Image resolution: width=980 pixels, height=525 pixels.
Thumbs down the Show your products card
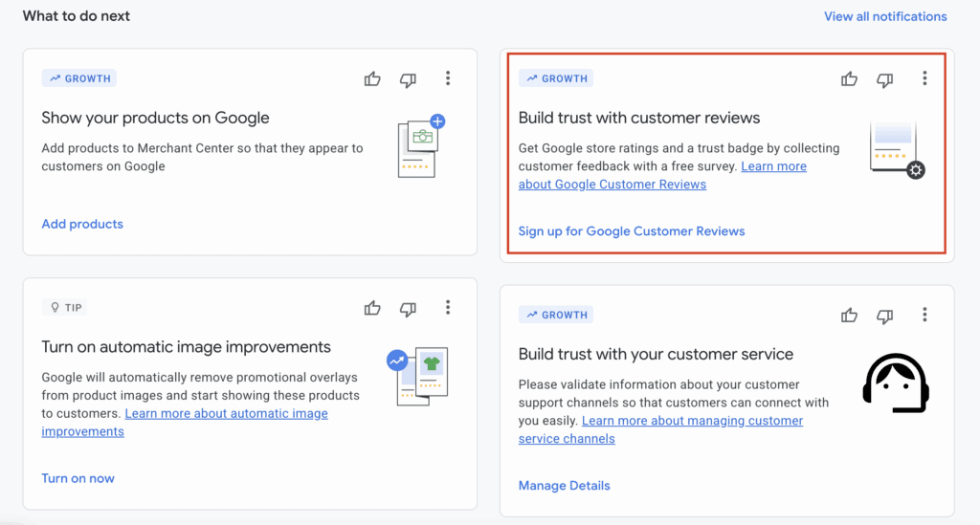[x=409, y=79]
